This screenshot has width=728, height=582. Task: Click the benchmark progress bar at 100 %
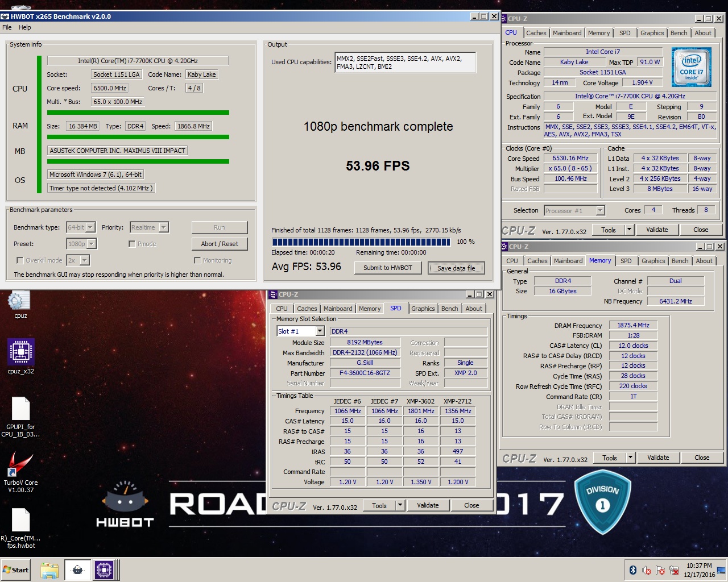pos(361,242)
